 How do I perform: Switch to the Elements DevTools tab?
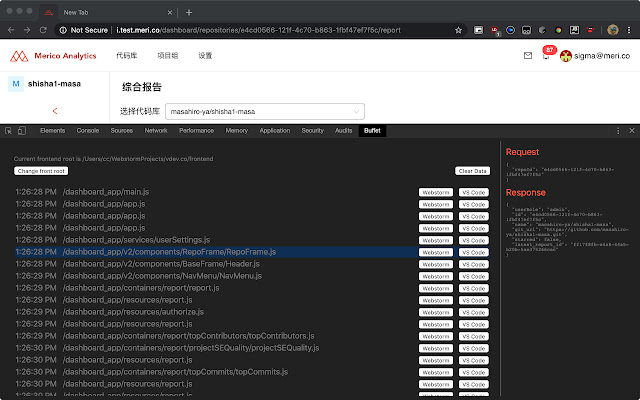tap(53, 131)
